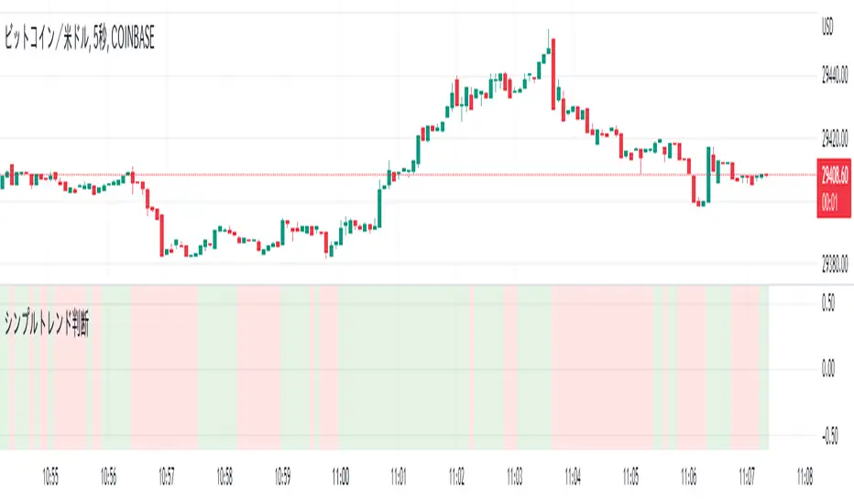Screen dimensions: 854x504
Task: Click the separator above the indicator pane
Action: pyautogui.click(x=403, y=284)
